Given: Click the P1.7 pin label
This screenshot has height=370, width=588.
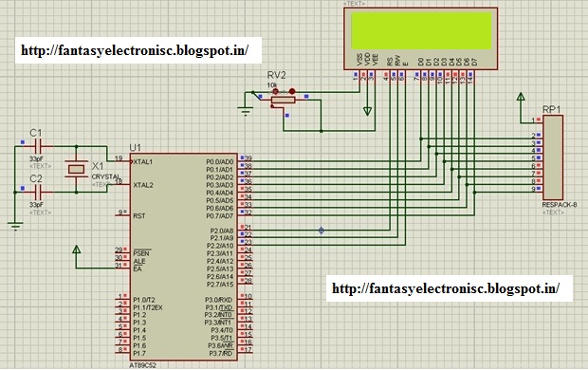Looking at the screenshot, I should coord(139,354).
